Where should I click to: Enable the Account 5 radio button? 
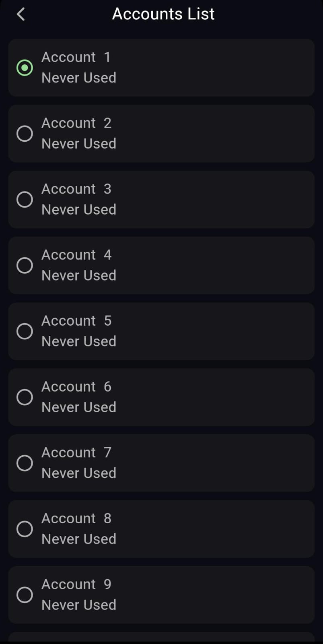(25, 331)
